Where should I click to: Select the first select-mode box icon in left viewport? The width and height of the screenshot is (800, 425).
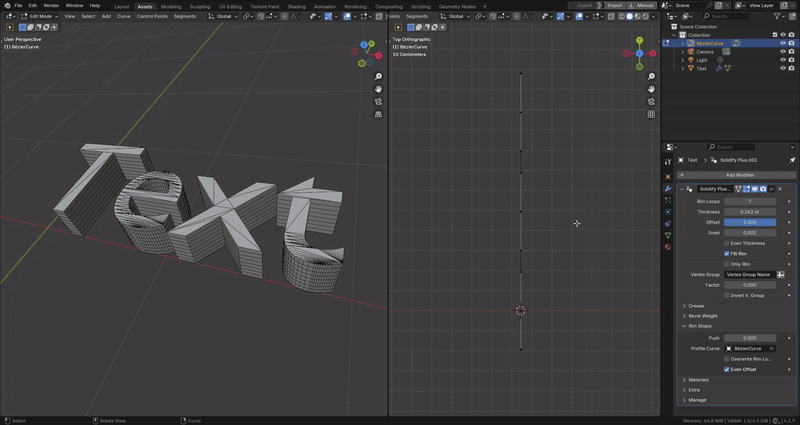click(x=22, y=27)
